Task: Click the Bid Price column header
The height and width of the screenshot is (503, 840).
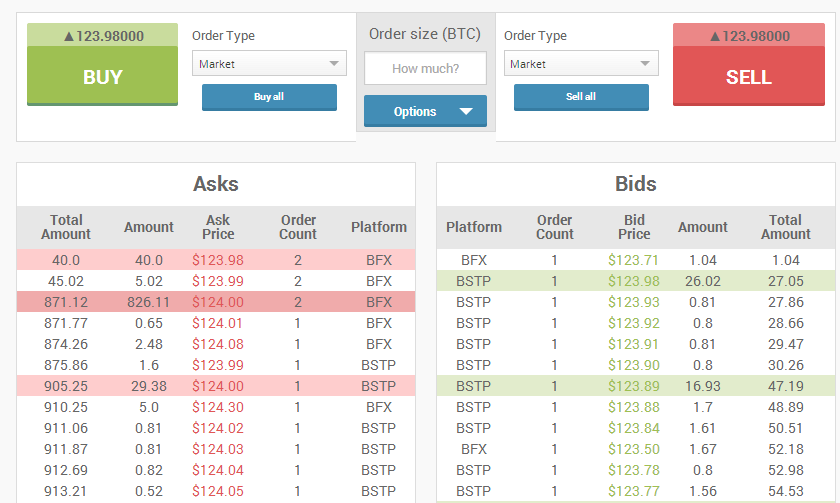Action: (x=634, y=227)
